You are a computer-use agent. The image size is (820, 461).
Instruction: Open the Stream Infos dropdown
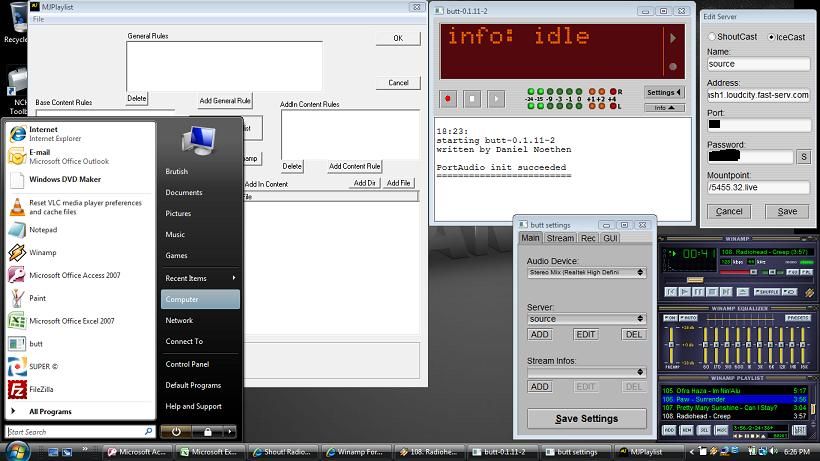(x=586, y=372)
